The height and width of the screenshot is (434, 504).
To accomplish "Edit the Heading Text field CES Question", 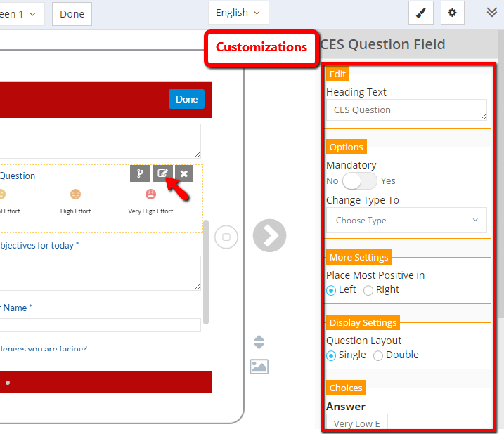I will (406, 110).
